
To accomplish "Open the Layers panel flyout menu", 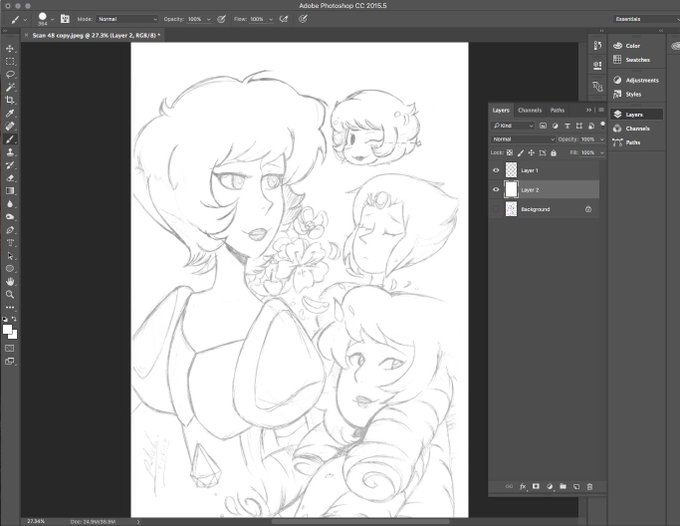I will tap(602, 110).
